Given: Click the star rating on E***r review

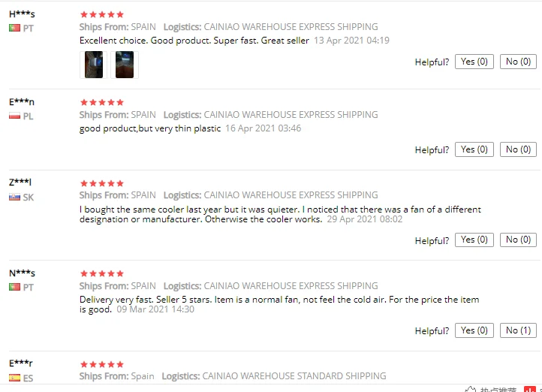Looking at the screenshot, I should [x=102, y=364].
